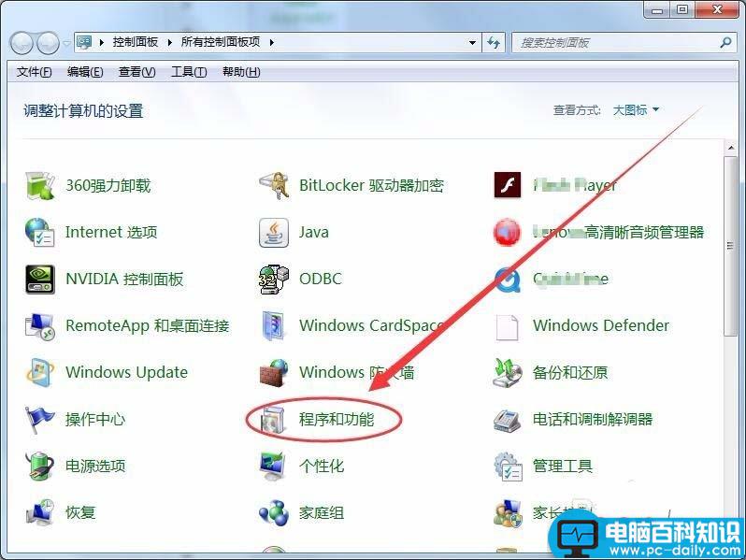Click the control panel icon in address bar

[84, 42]
